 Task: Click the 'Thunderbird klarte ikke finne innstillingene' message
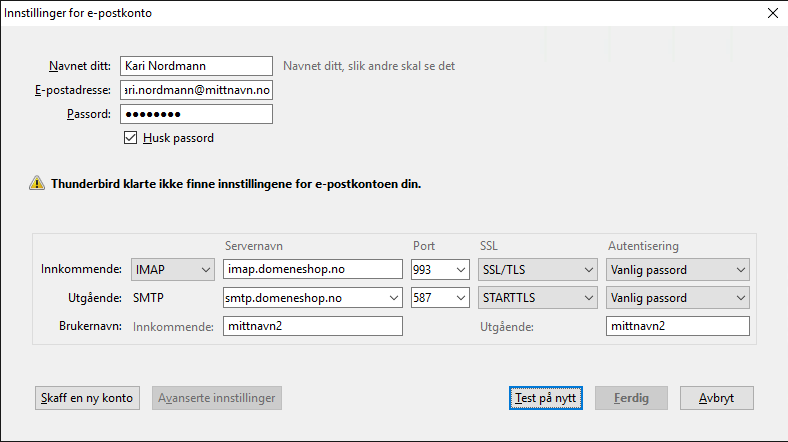pos(236,184)
